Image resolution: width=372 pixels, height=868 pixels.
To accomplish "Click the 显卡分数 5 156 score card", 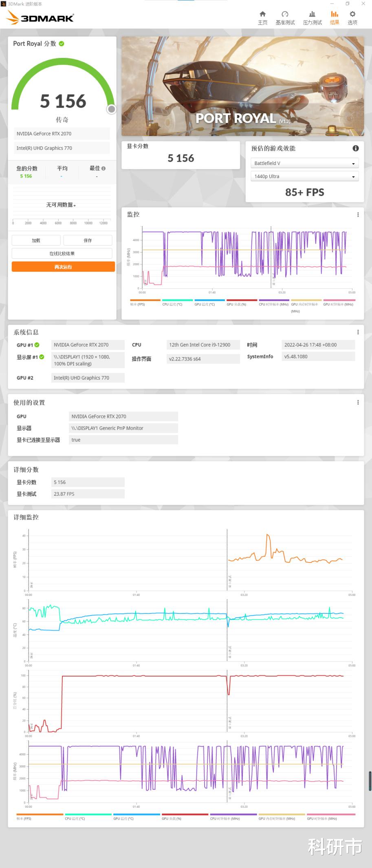I will coord(181,155).
